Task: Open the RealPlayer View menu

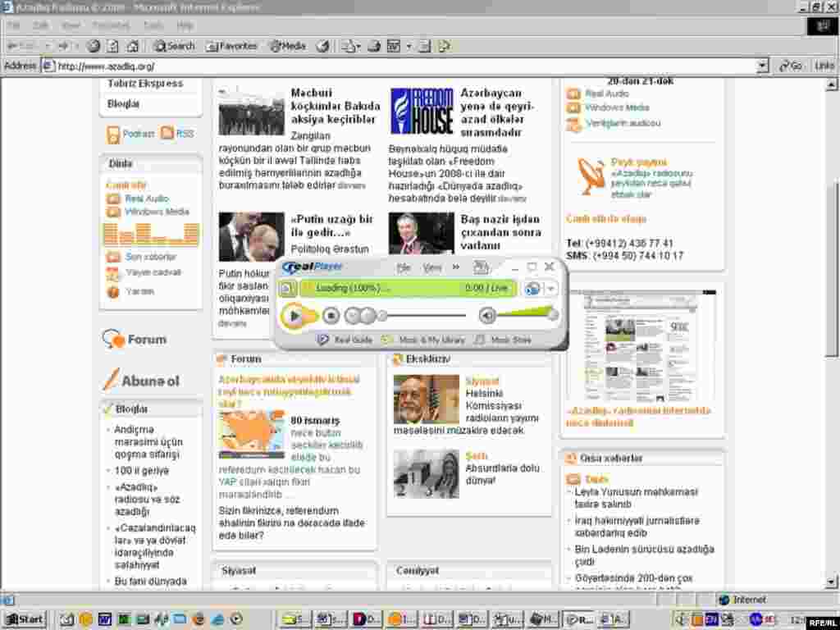Action: (431, 267)
